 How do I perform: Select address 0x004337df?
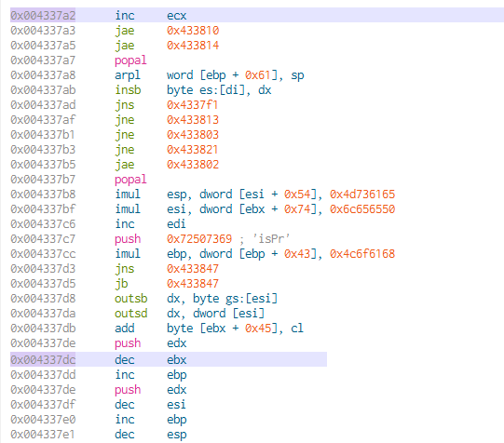(x=43, y=405)
